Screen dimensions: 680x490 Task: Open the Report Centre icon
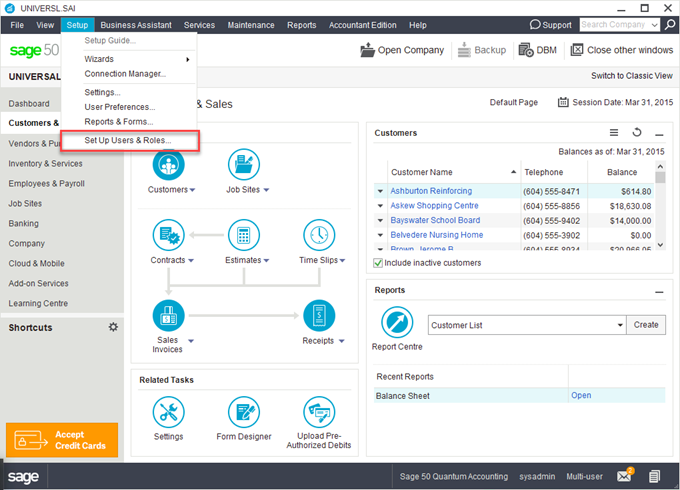tap(397, 322)
